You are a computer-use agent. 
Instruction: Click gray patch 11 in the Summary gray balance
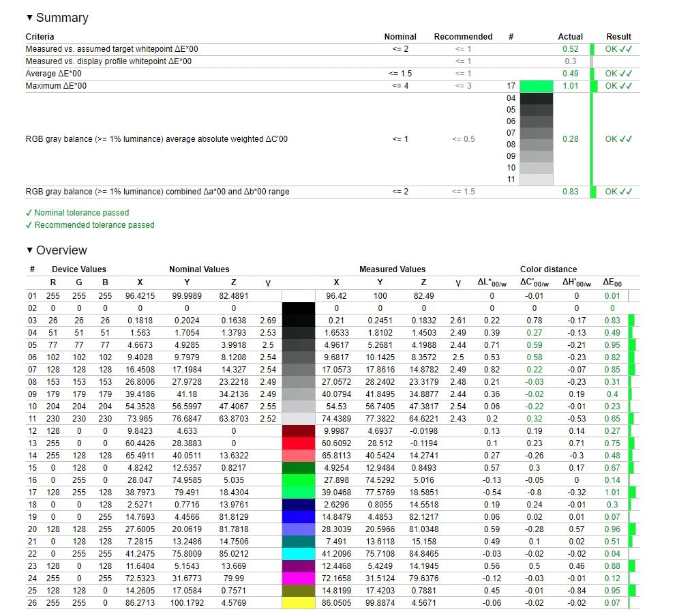point(536,179)
